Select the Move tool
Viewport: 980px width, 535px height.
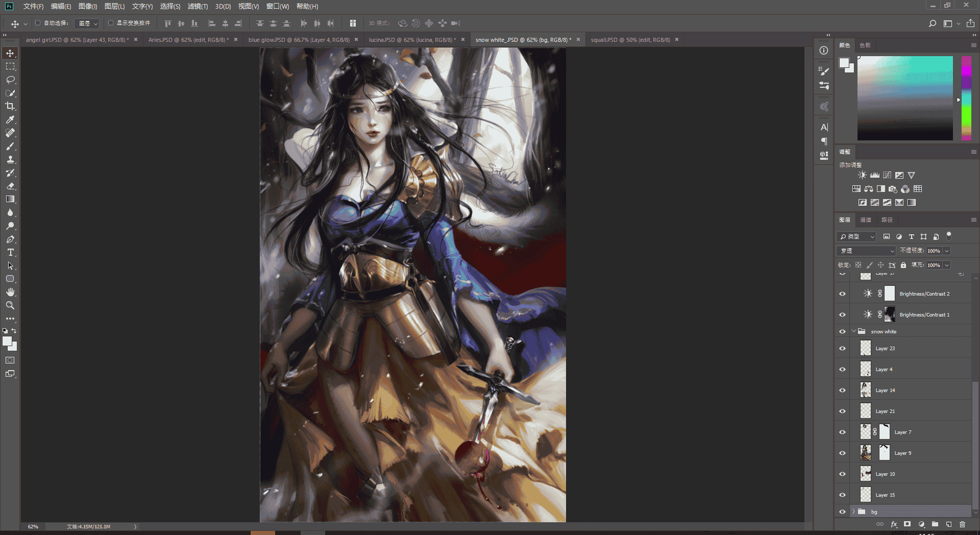pyautogui.click(x=10, y=53)
